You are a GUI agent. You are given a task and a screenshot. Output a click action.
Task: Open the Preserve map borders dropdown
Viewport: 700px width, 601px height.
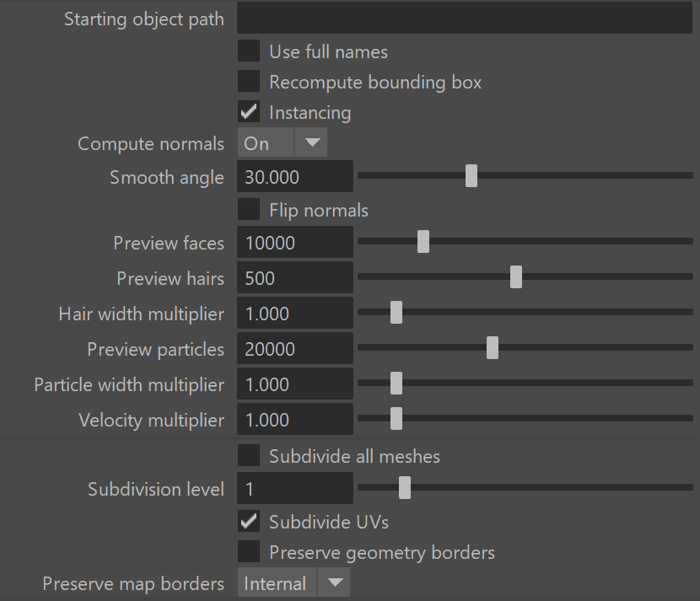click(293, 582)
